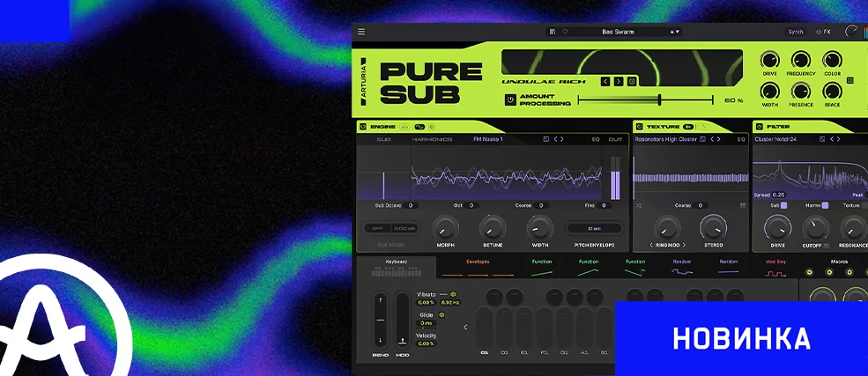Open settings icon next to Undulae Rich arrows
The image size is (868, 376).
[632, 81]
